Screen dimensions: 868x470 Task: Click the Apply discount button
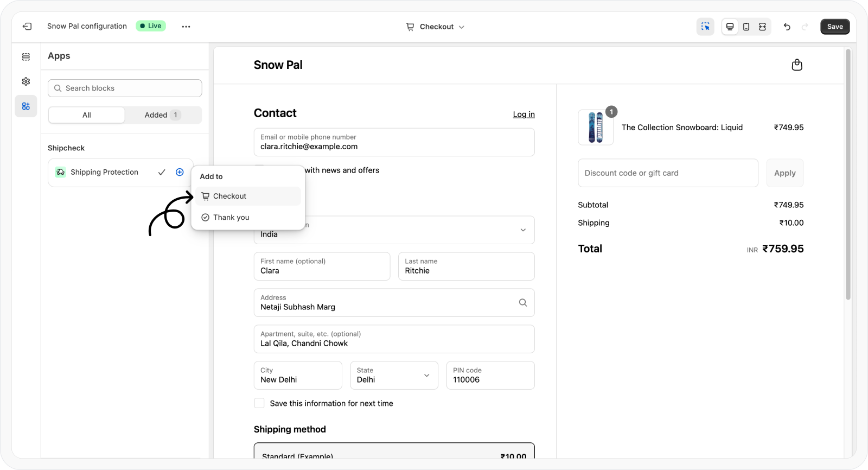784,173
